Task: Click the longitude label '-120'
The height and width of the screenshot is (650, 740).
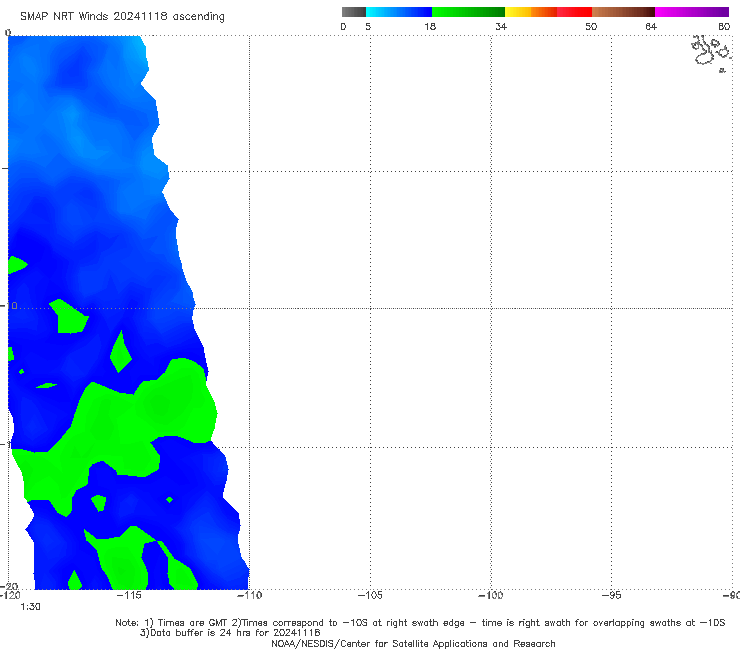Action: click(10, 595)
